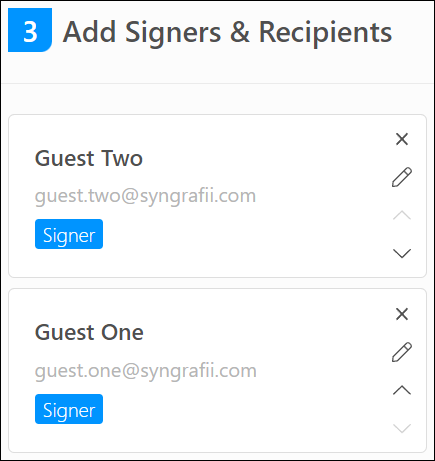Screen dimensions: 435x461
Task: Select the Guest Two recipient card background
Action: tap(217, 196)
